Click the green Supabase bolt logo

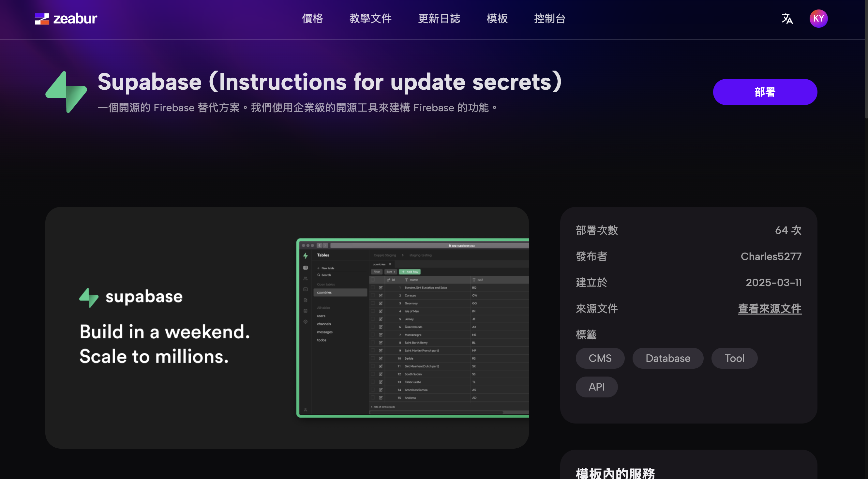tap(67, 92)
